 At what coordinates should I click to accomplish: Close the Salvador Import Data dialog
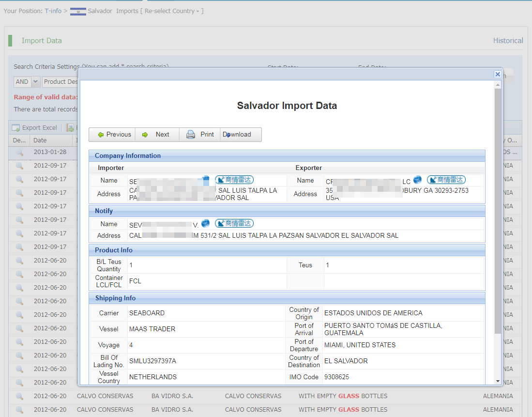[497, 74]
